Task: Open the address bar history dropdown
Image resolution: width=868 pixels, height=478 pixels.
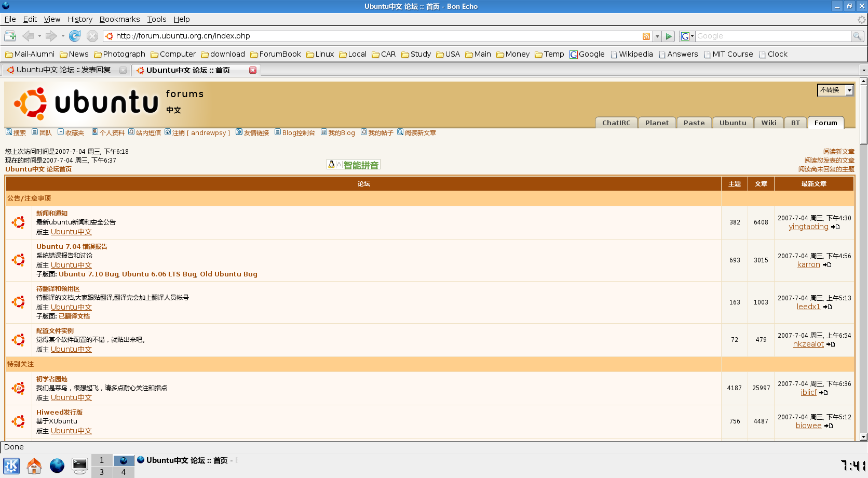Action: coord(657,36)
